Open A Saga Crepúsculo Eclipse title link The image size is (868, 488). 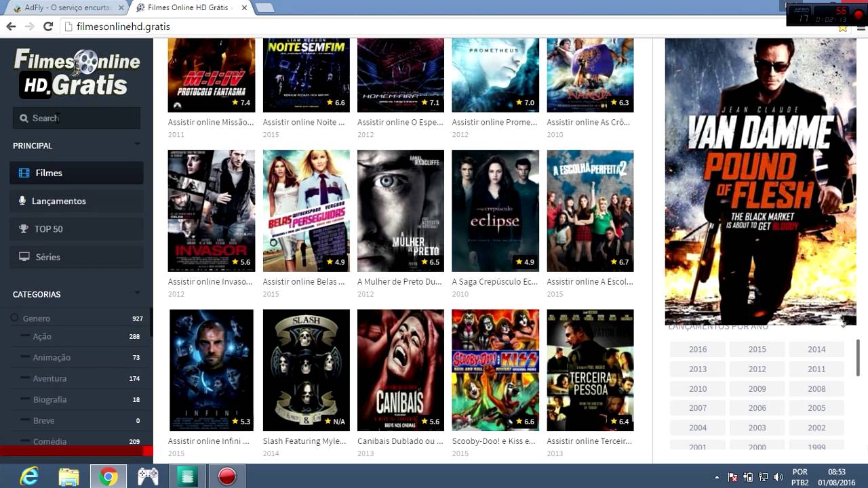(x=495, y=281)
